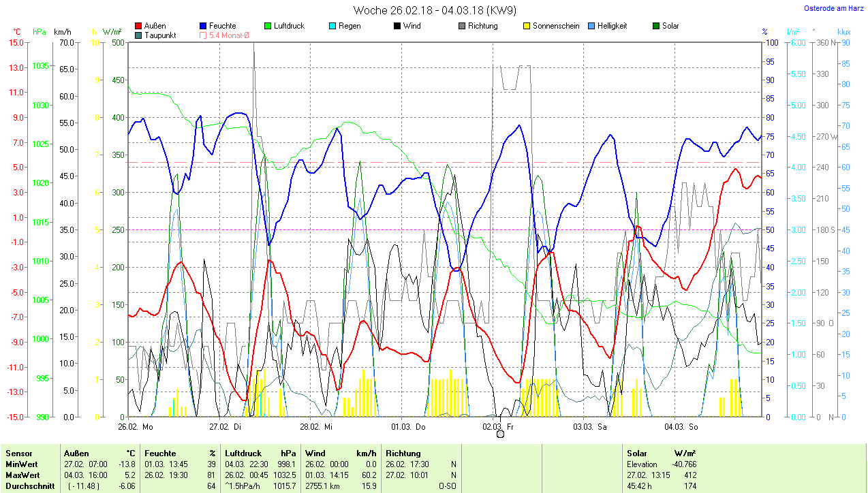Viewport: 868px width, 493px height.
Task: Click the black Wind legend square
Action: pos(397,26)
